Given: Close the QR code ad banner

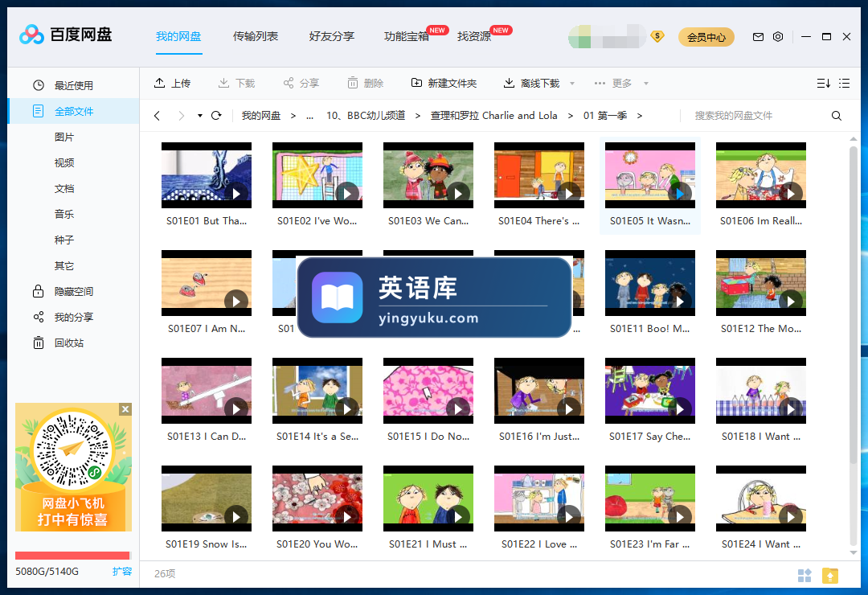Looking at the screenshot, I should [125, 409].
